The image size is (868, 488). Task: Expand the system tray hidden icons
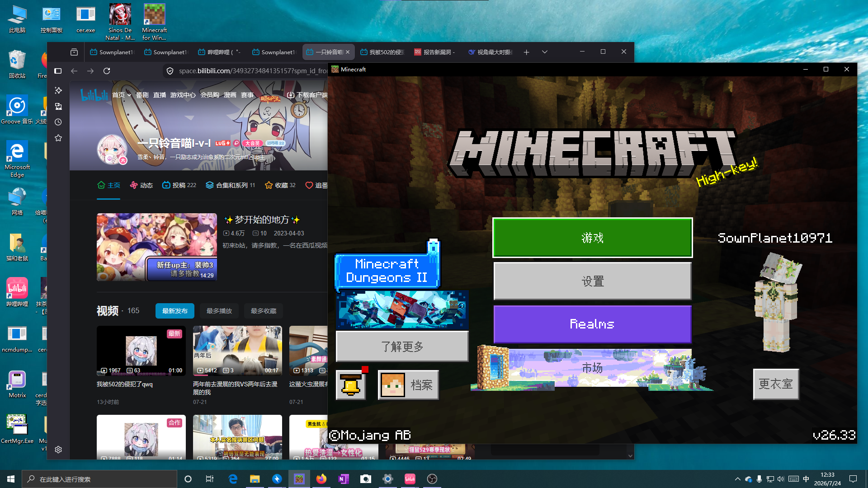point(738,479)
